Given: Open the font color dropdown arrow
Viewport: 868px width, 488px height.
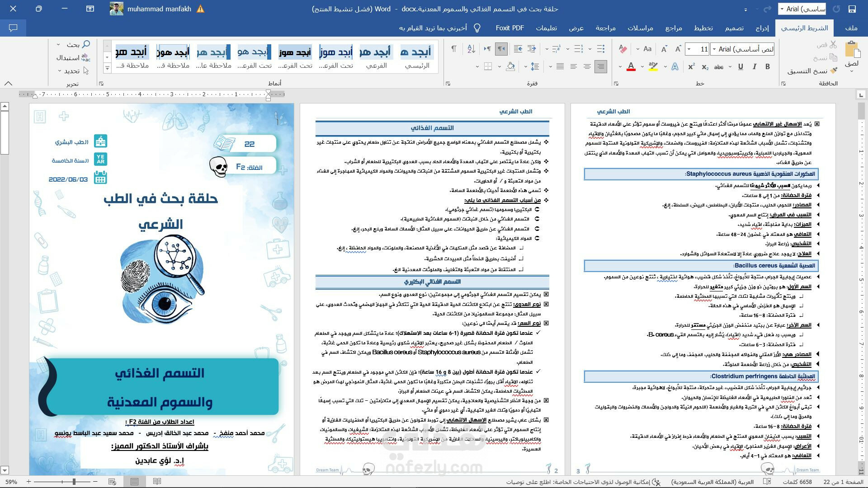Looking at the screenshot, I should [620, 67].
